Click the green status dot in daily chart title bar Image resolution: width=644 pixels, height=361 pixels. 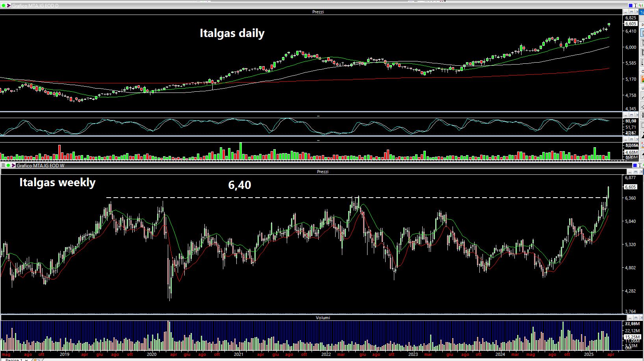tap(4, 6)
